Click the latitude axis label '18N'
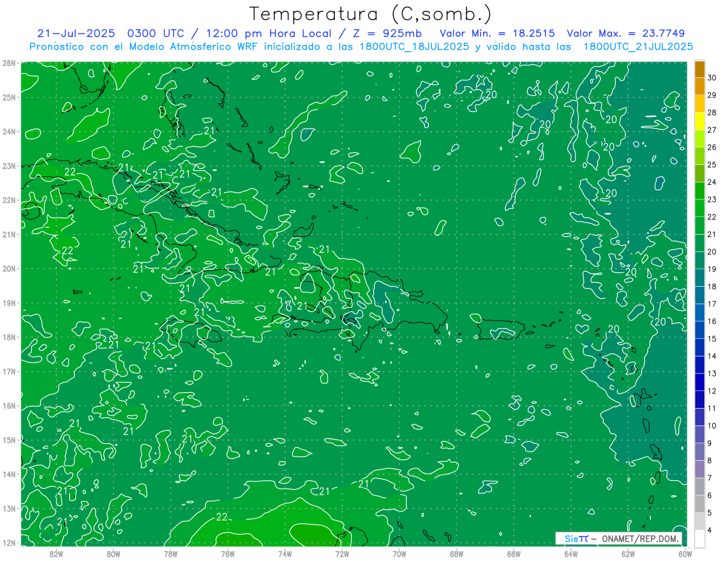Image resolution: width=728 pixels, height=562 pixels. click(8, 337)
